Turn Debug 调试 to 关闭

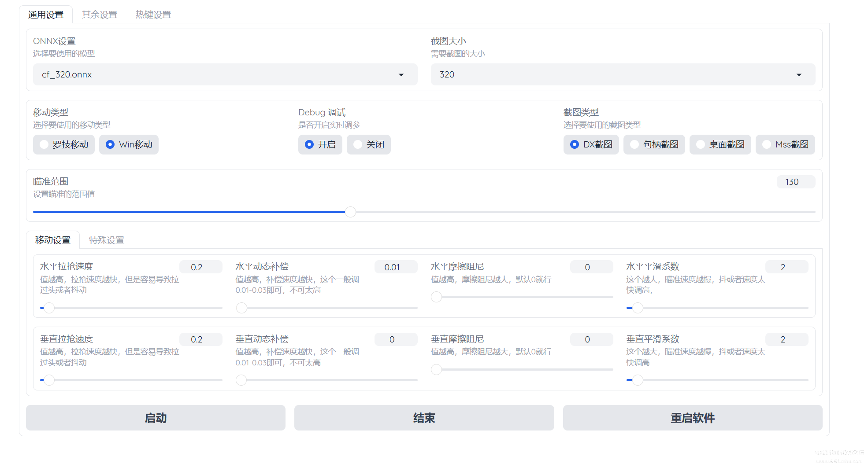(x=368, y=145)
